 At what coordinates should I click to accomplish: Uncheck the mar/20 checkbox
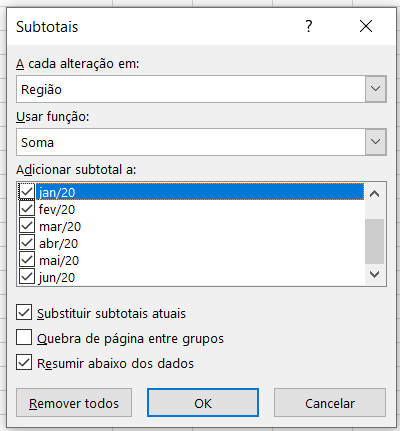click(27, 226)
